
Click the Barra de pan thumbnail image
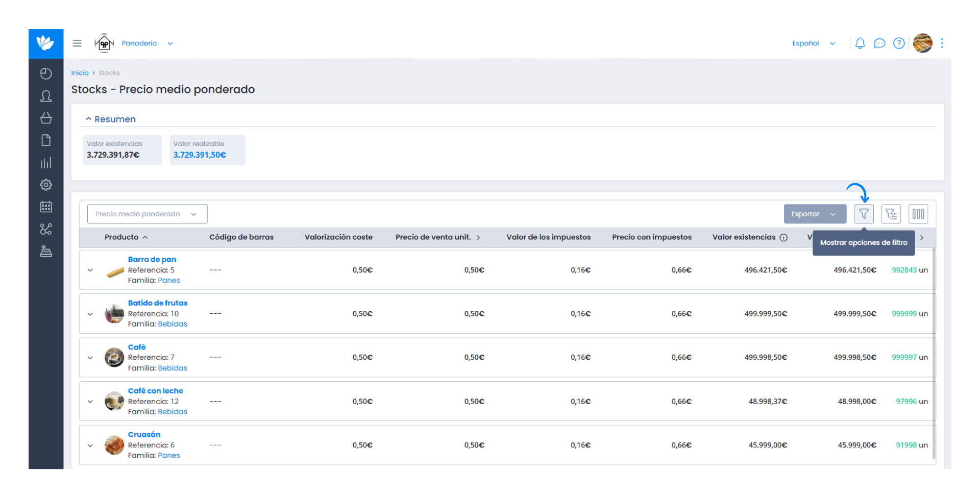(x=115, y=272)
